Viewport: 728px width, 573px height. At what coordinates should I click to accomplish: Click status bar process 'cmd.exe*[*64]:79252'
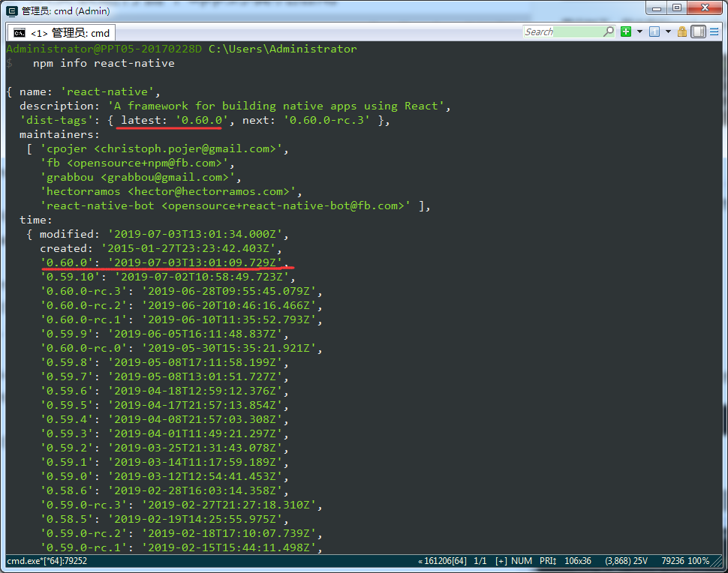pyautogui.click(x=47, y=561)
